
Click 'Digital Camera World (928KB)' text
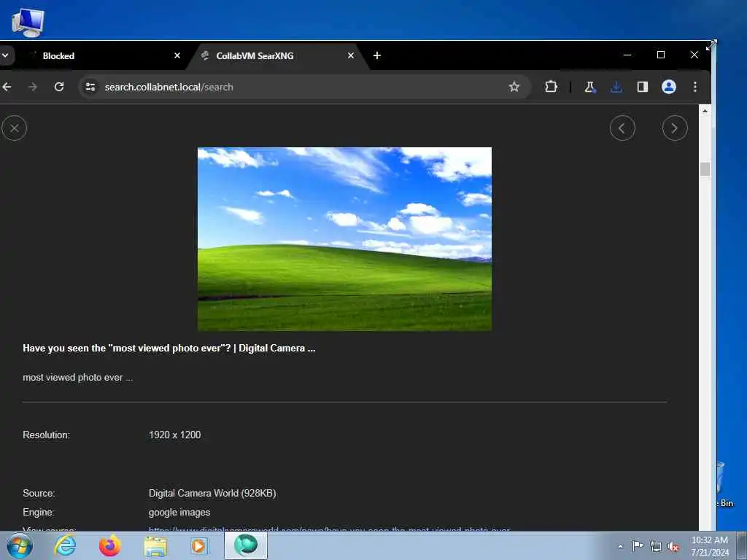pos(212,493)
